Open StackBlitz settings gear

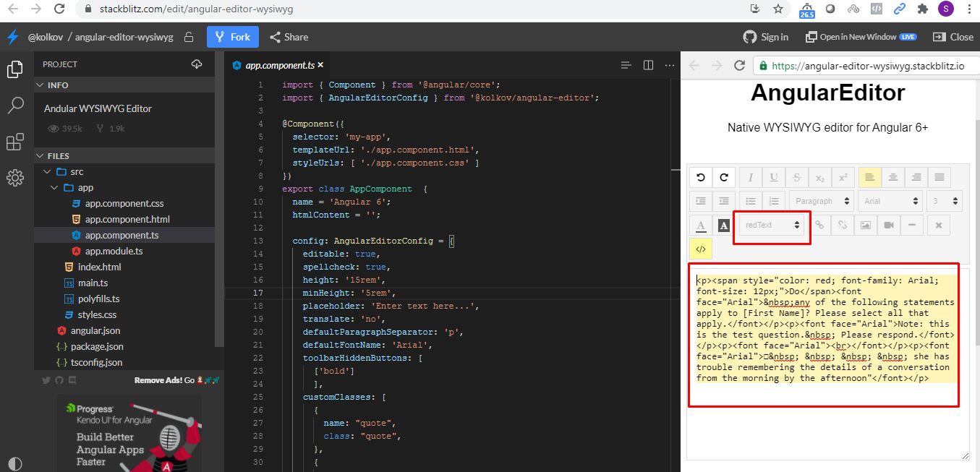click(x=15, y=178)
